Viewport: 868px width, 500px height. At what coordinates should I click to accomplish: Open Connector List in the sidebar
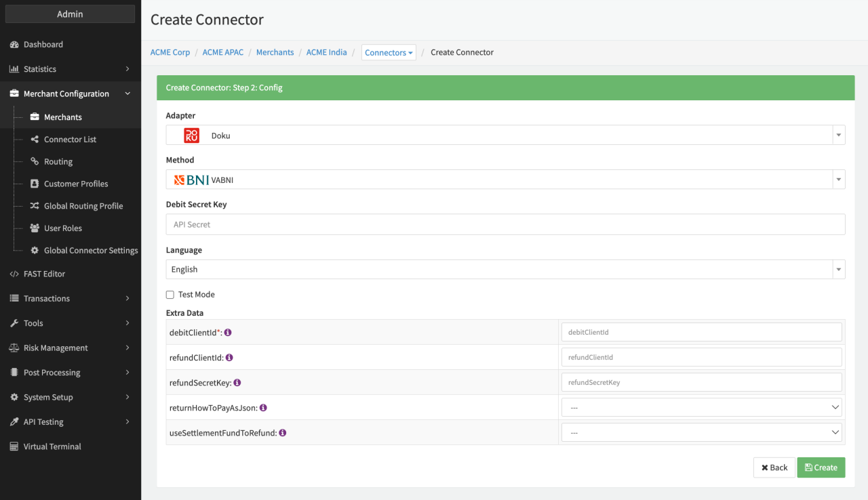click(x=70, y=140)
